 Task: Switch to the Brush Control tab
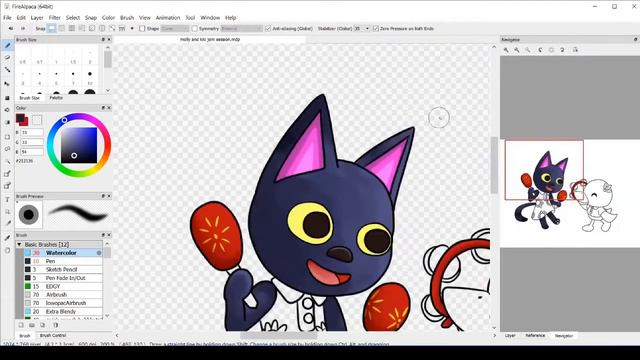[x=53, y=336]
